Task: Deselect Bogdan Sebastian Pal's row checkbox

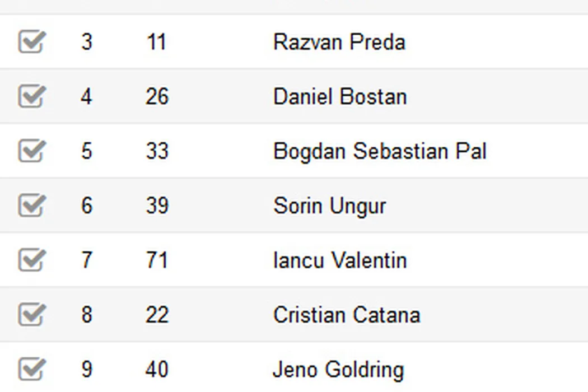Action: coord(31,151)
